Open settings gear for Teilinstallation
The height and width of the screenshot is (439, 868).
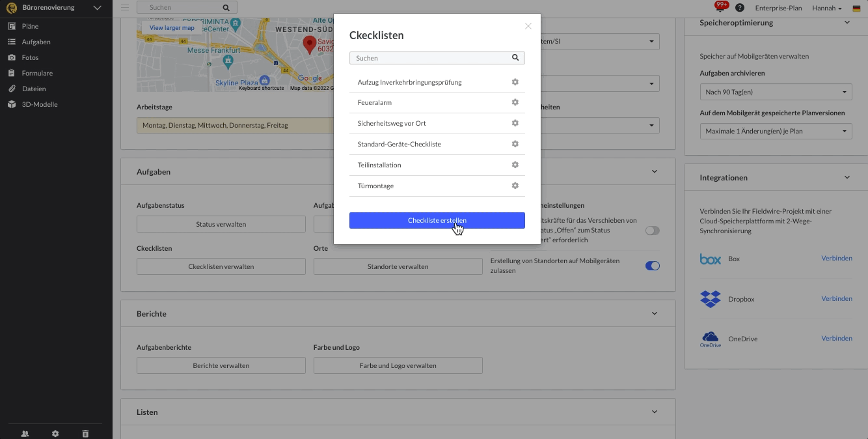(515, 165)
